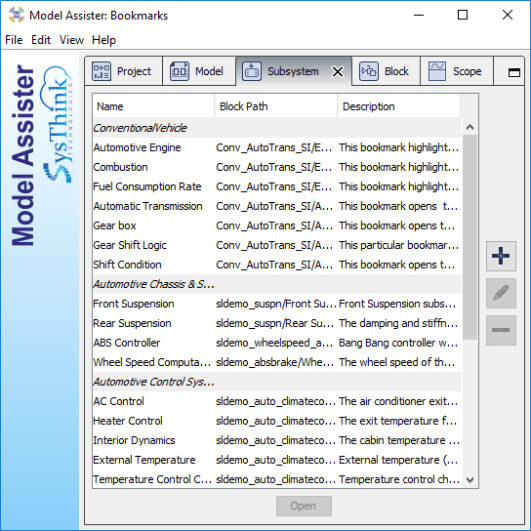Click the maximize panel icon beside Scope
This screenshot has width=531, height=531.
point(514,72)
